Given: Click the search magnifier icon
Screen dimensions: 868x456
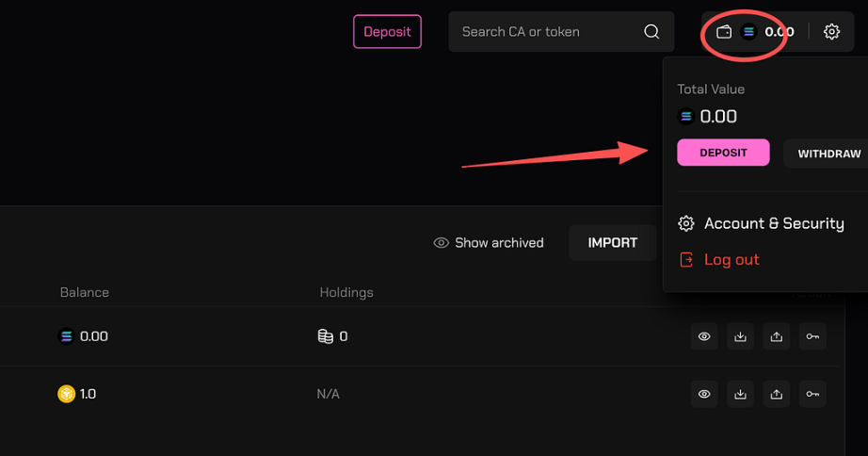Looking at the screenshot, I should pyautogui.click(x=651, y=32).
